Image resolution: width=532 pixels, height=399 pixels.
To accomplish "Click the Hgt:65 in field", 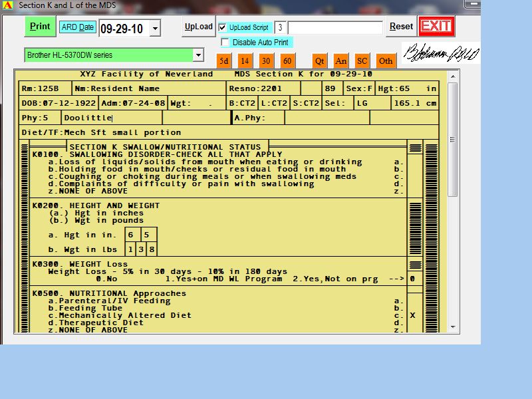I will (407, 88).
